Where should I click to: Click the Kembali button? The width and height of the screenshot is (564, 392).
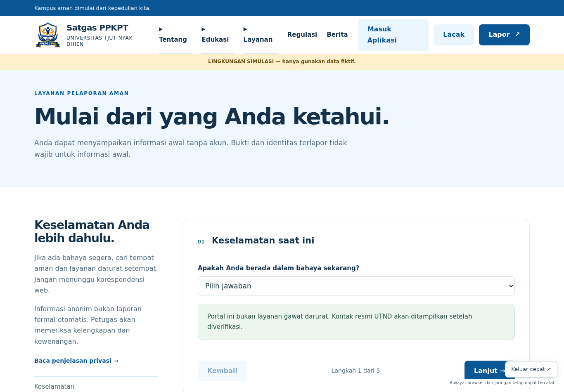tap(222, 371)
